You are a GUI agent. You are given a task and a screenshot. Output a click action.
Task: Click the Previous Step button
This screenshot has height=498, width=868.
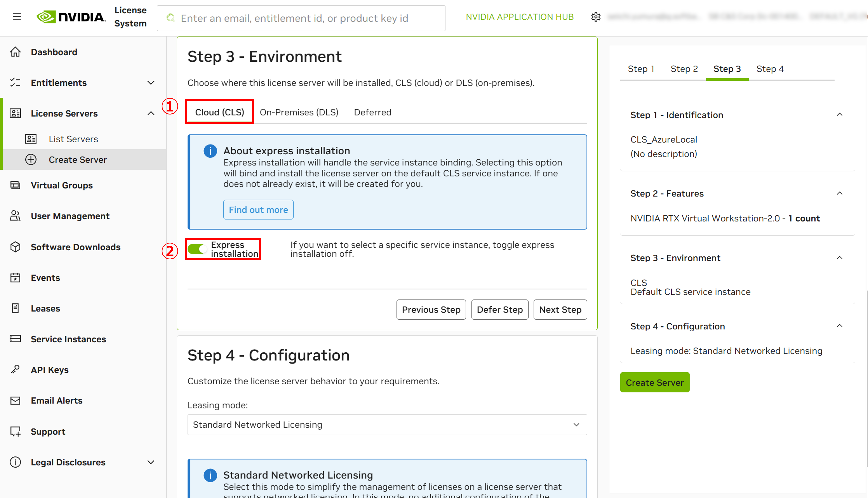tap(431, 309)
